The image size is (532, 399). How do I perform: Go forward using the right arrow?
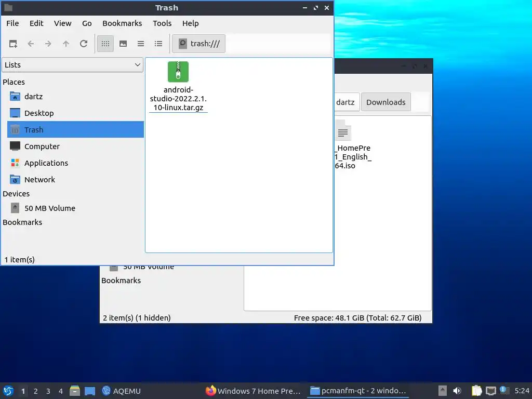click(x=48, y=44)
